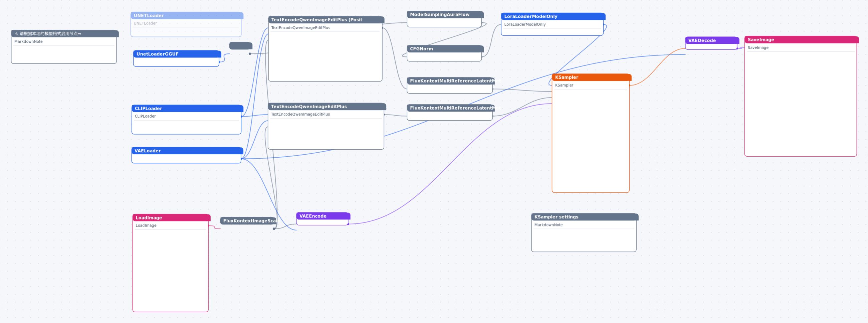Select the lower FluxKontextMultiReferenceLatent node header
The height and width of the screenshot is (323, 868).
tap(450, 108)
